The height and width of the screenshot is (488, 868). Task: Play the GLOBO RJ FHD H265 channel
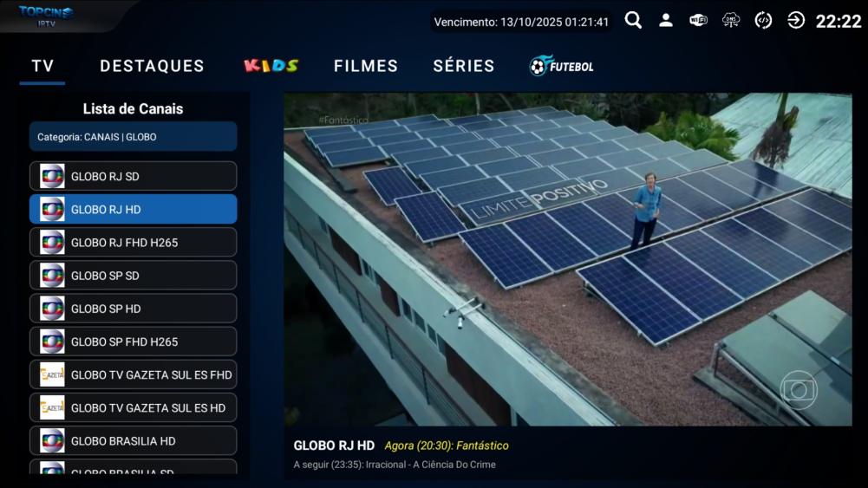coord(133,243)
